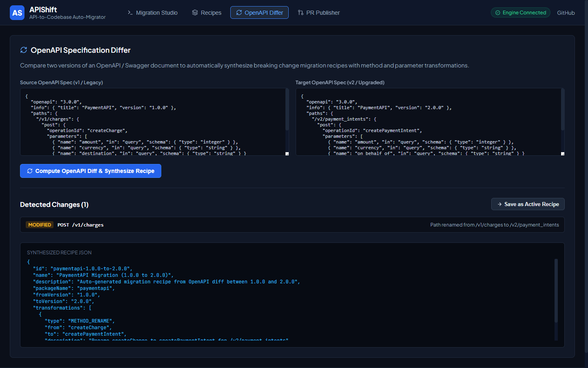Click the "/v1/charges" path line in source spec
Screen dimensions: 588x368
coord(58,119)
